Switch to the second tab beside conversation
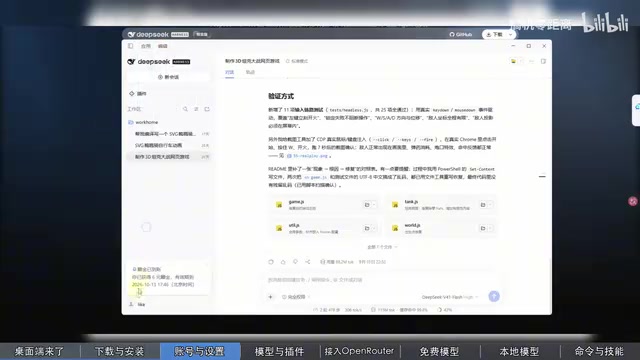 (x=250, y=72)
